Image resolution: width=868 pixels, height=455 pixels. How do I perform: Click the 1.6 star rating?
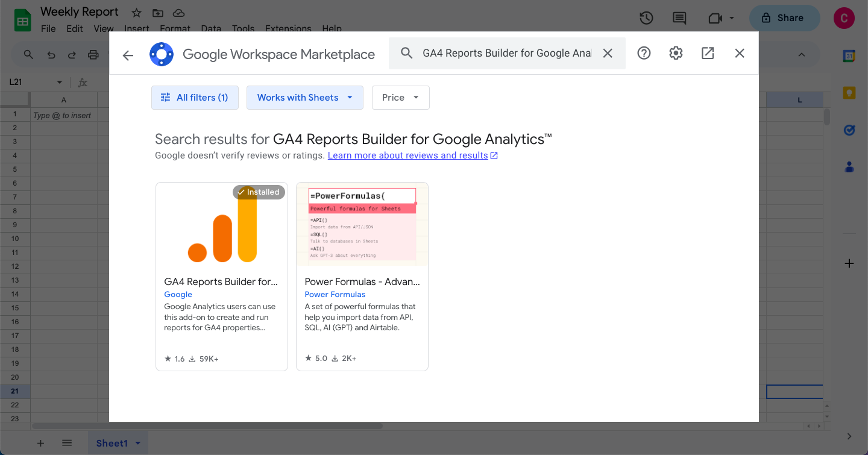pos(175,359)
